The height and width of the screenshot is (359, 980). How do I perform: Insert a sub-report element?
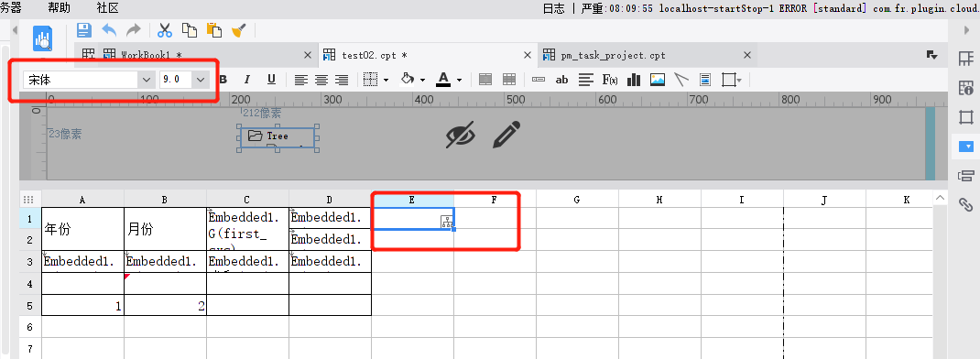[705, 80]
